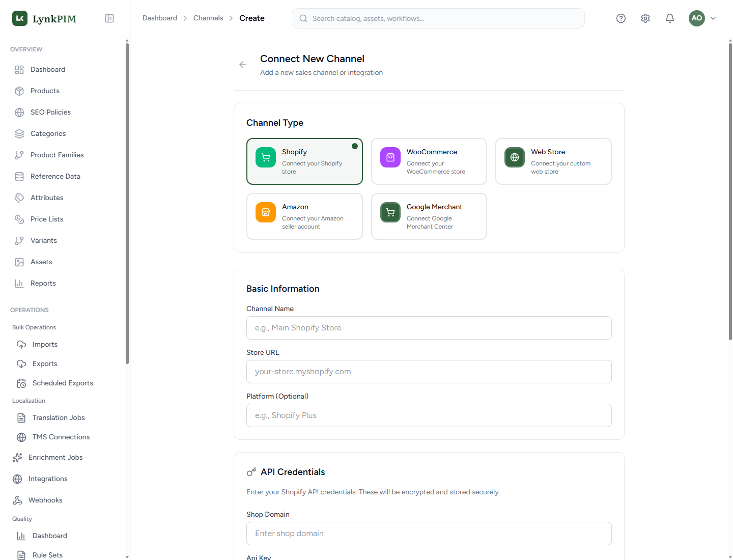733x560 pixels.
Task: Click the Exports cloud download icon
Action: click(21, 363)
